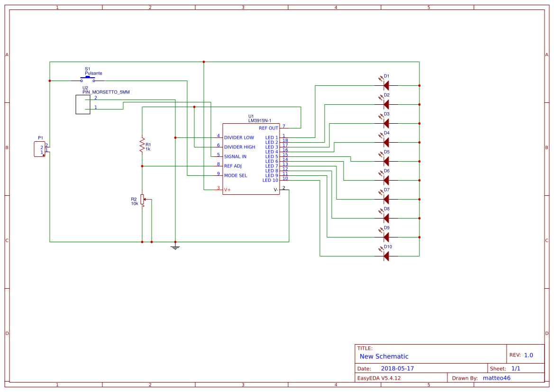Click the R1 1k resistor symbol
The height and width of the screenshot is (392, 554).
pos(142,145)
